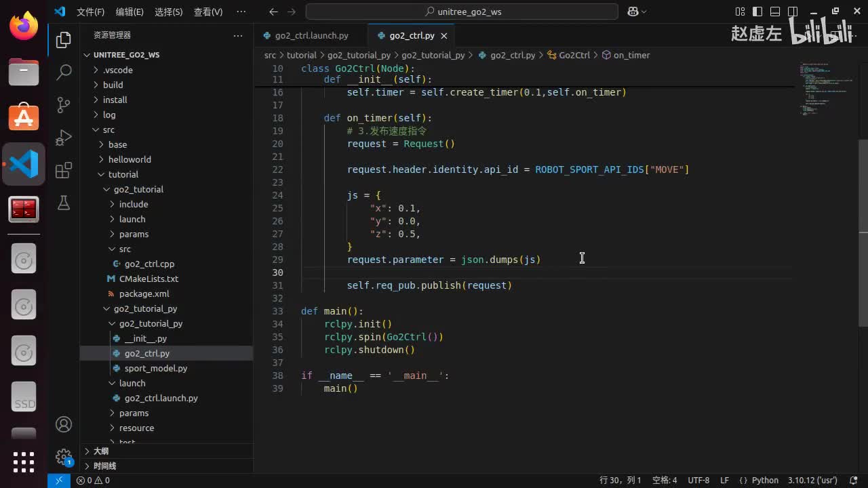The image size is (868, 488).
Task: Open the Accounts menu in activity bar
Action: pos(64,424)
